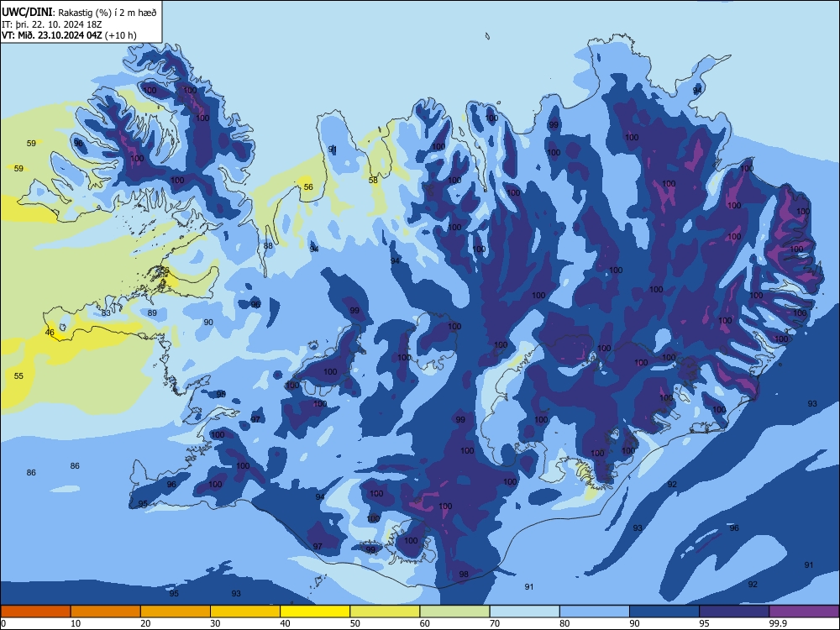840x630 pixels.
Task: Click the legend scale label "10"
Action: click(76, 623)
